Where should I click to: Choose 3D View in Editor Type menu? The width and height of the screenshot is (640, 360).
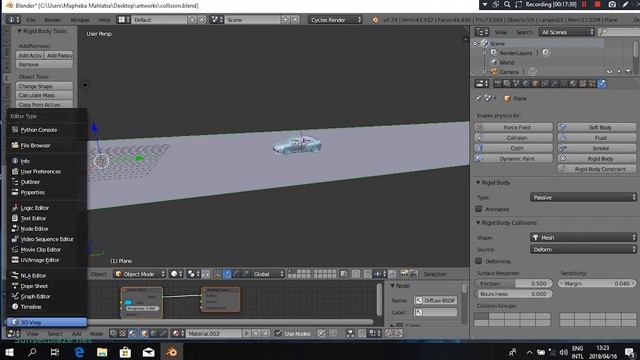point(46,322)
